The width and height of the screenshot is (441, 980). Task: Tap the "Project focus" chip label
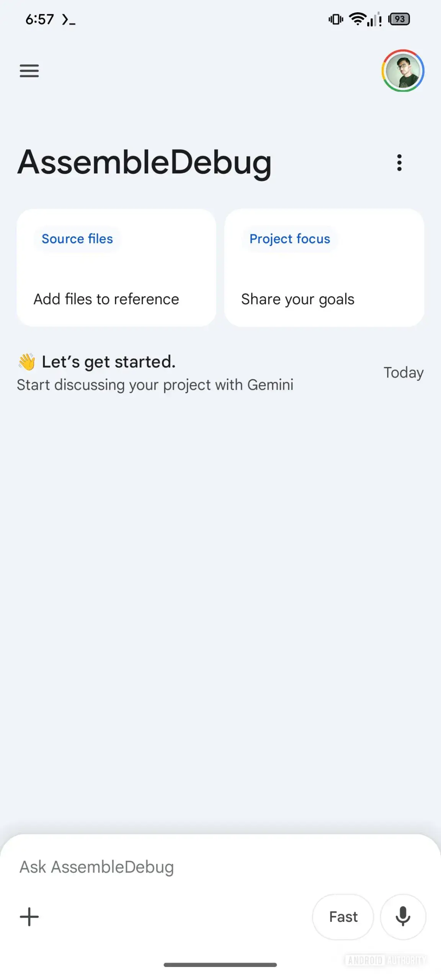290,239
